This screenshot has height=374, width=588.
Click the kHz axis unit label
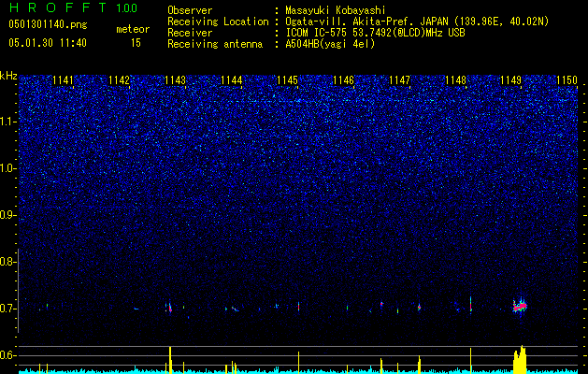(8, 76)
